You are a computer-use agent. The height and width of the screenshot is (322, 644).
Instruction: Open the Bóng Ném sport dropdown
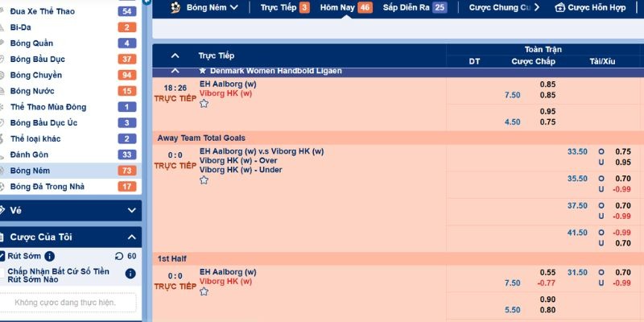click(x=213, y=7)
